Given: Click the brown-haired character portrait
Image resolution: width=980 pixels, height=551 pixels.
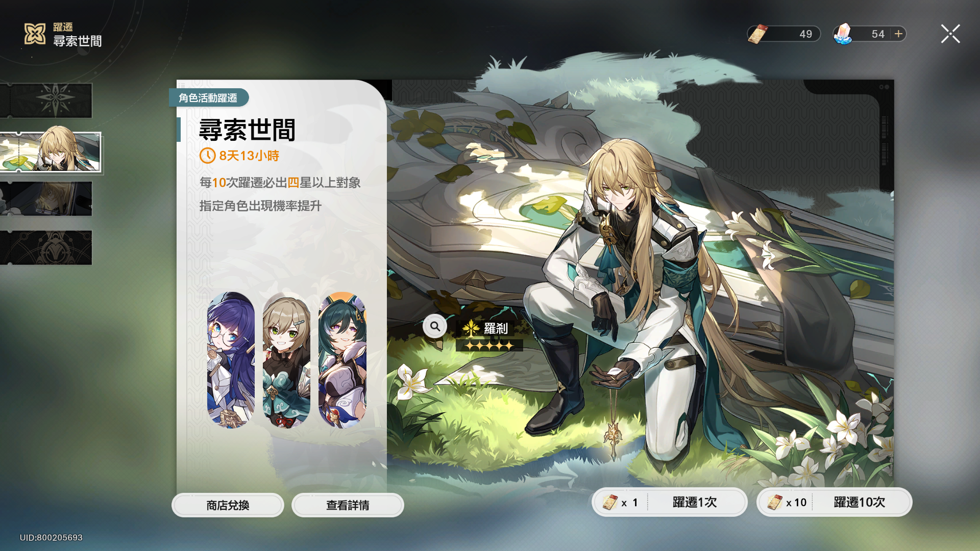Looking at the screenshot, I should tap(286, 360).
